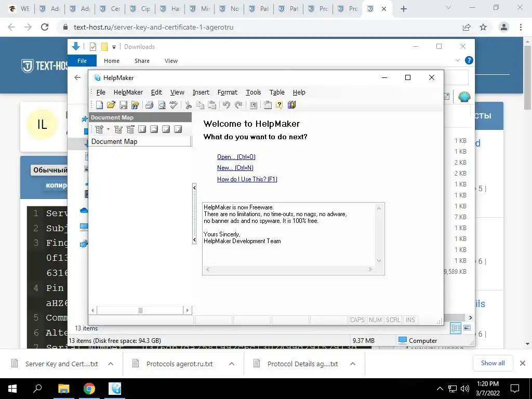The image size is (532, 399).
Task: Switch Explorer to details view
Action: click(x=456, y=328)
